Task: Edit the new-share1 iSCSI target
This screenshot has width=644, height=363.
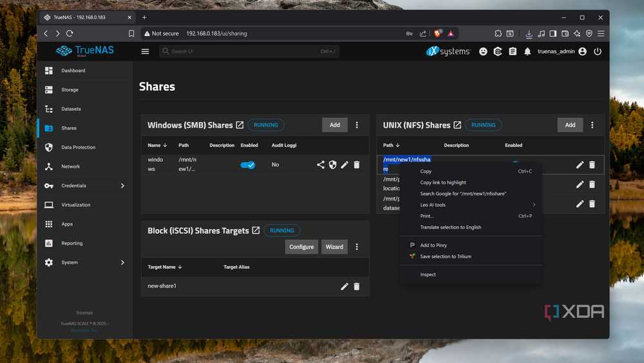Action: coord(345,286)
